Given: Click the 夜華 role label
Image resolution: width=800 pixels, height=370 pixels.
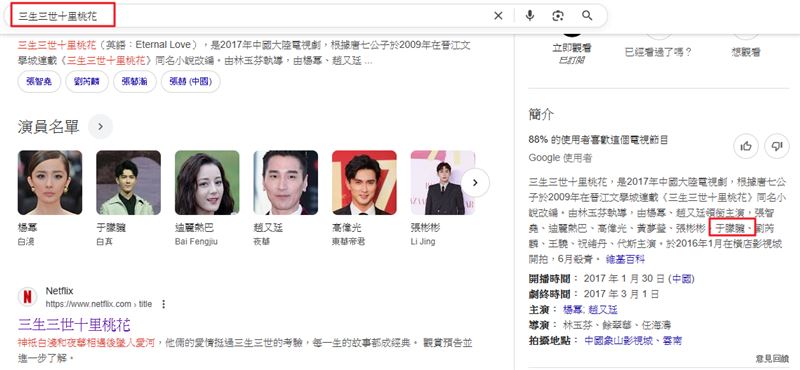Looking at the screenshot, I should click(262, 241).
